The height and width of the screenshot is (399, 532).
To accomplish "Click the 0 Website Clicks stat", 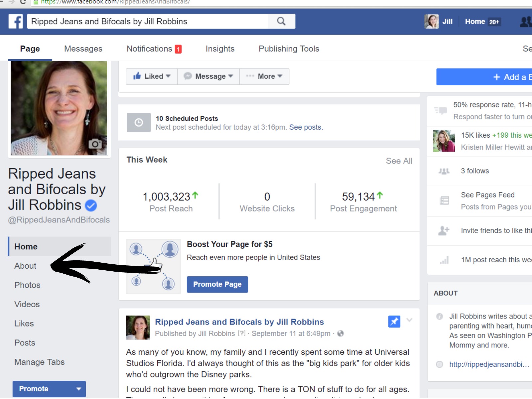I will [267, 201].
